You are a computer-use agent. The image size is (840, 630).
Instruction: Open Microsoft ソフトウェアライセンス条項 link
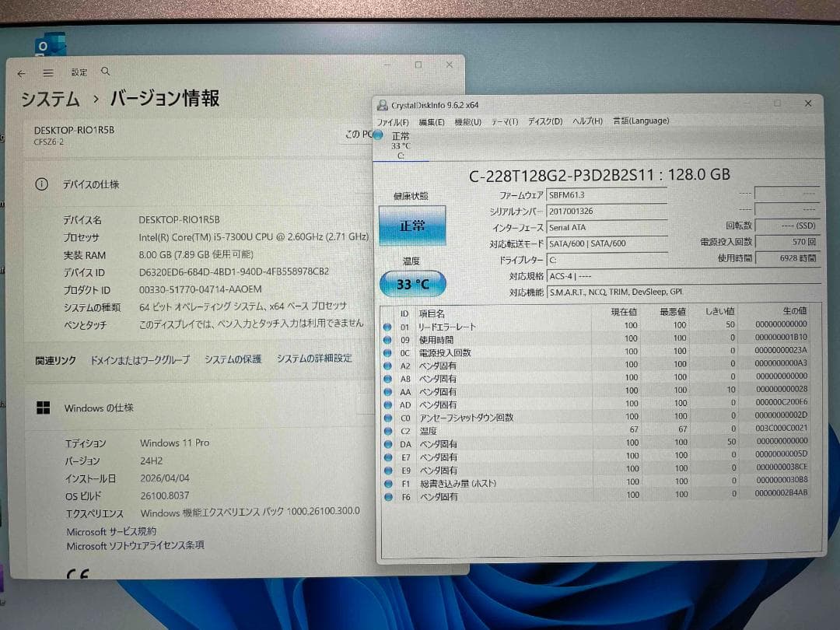click(x=135, y=546)
